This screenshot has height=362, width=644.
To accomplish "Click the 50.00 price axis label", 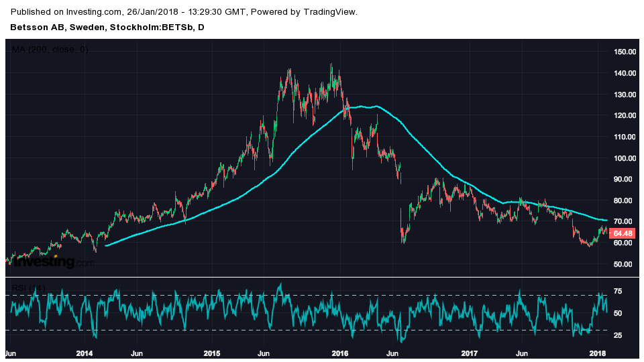I will [x=623, y=264].
